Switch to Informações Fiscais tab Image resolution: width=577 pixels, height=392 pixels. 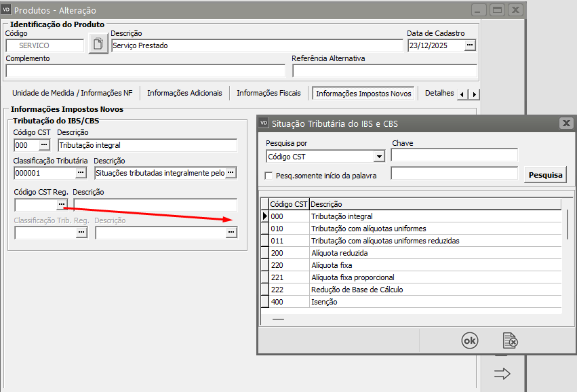point(268,93)
